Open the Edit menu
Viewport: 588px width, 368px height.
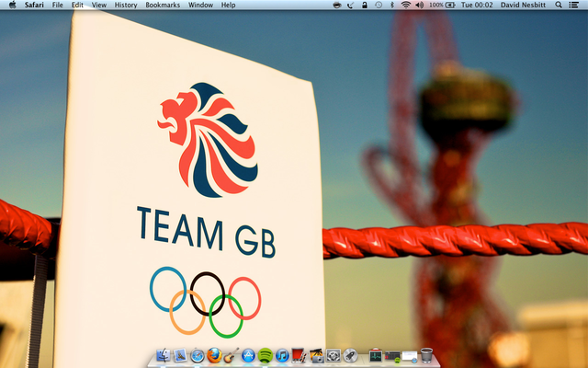click(77, 5)
